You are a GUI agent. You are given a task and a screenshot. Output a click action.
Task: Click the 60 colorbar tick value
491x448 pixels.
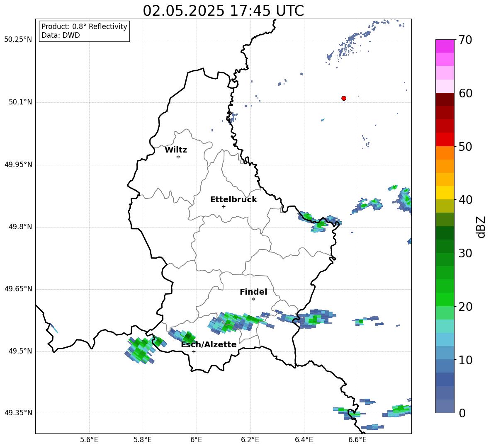465,93
